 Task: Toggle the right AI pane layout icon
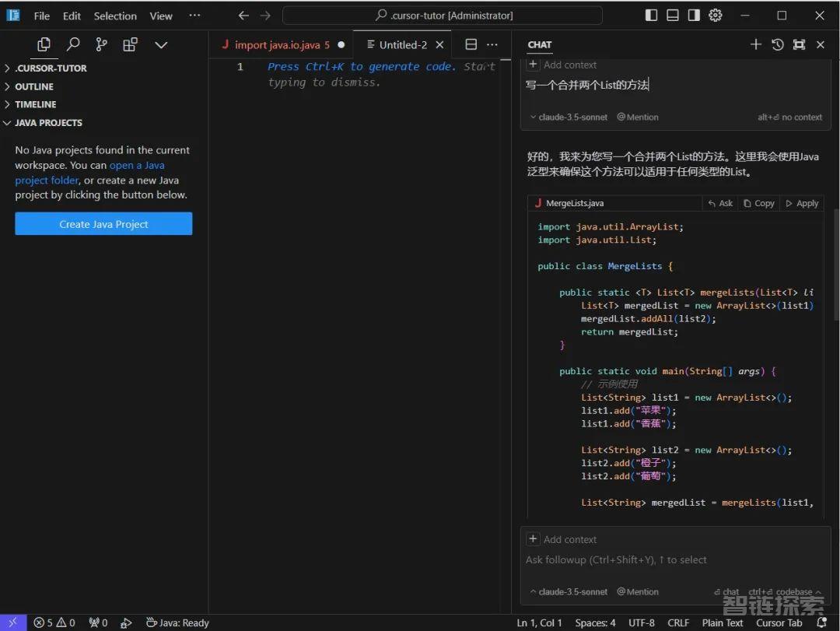point(694,16)
